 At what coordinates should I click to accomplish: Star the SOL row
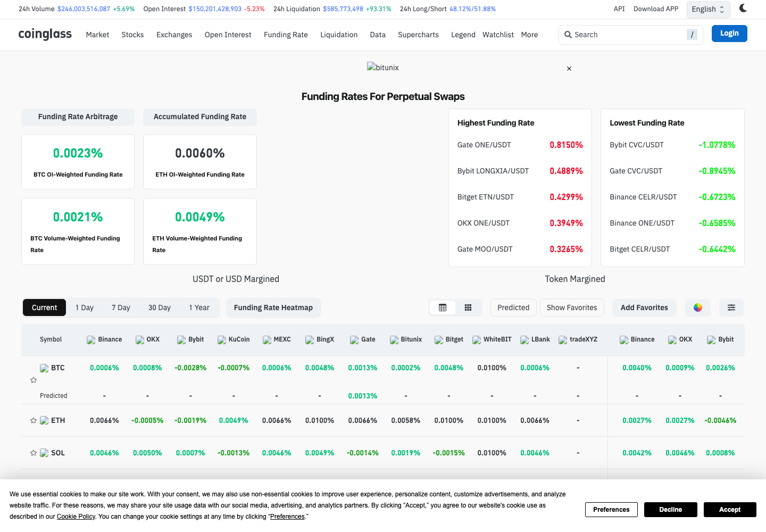tap(34, 453)
